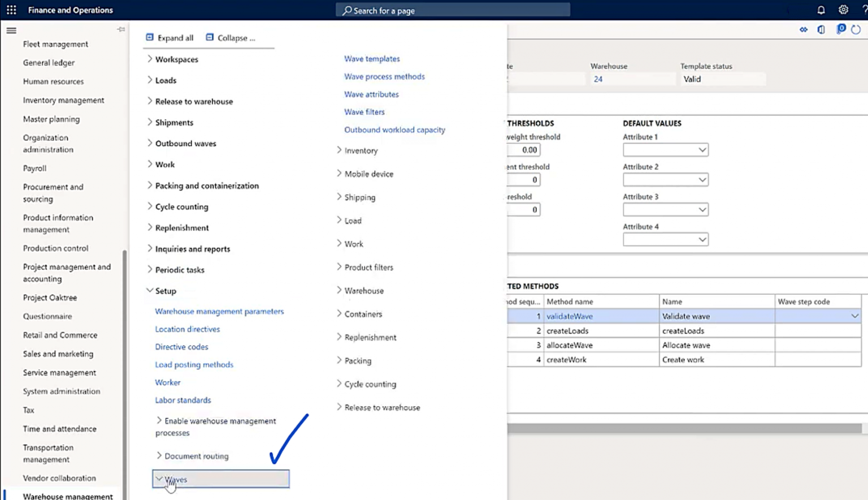868x500 pixels.
Task: Open Production control module
Action: coord(55,248)
